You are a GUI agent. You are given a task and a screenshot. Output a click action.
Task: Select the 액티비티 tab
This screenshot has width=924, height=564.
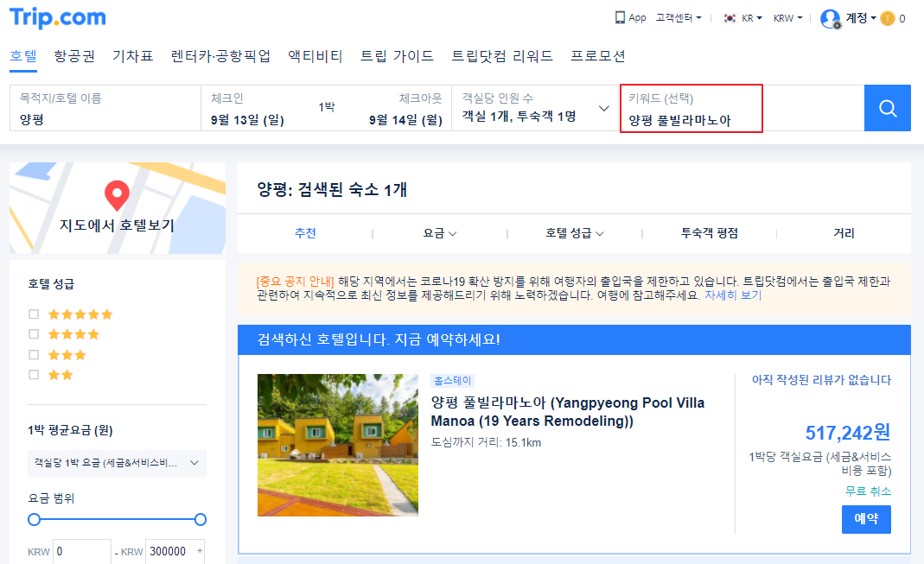315,56
